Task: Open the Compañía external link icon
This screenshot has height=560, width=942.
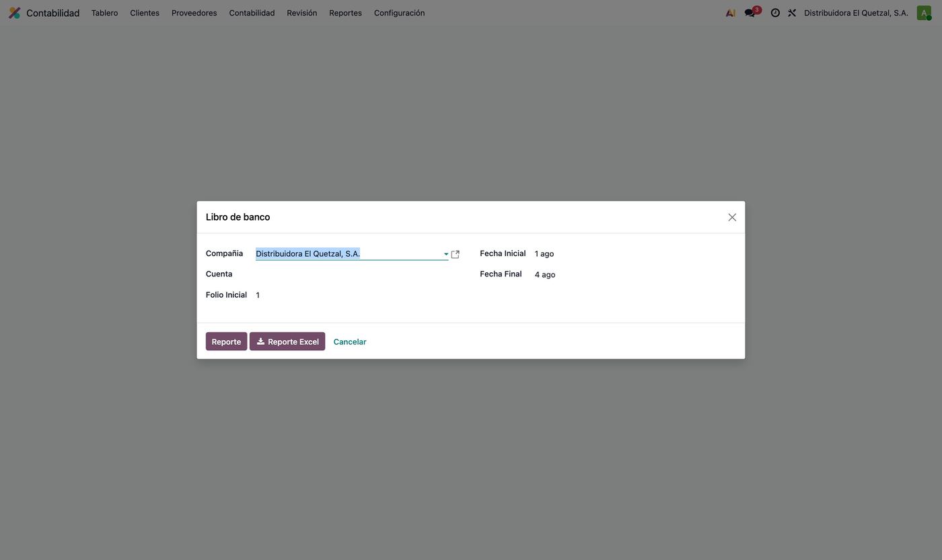Action: (x=456, y=254)
